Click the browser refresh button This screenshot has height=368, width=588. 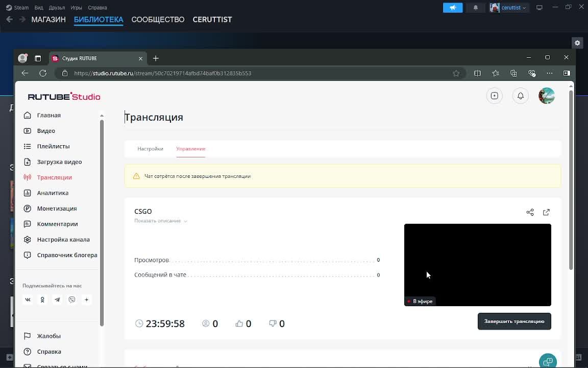[x=43, y=73]
